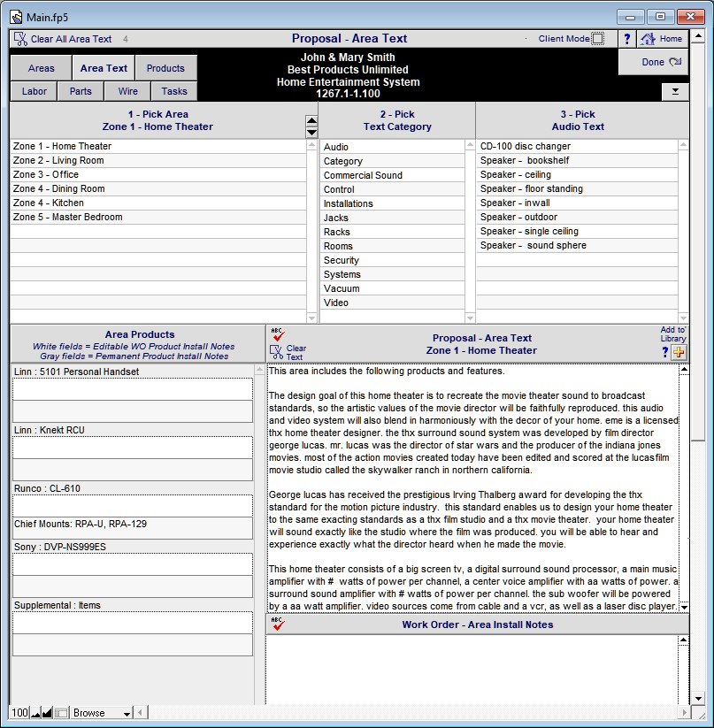Image resolution: width=714 pixels, height=728 pixels.
Task: Pick the Security text category
Action: click(392, 260)
